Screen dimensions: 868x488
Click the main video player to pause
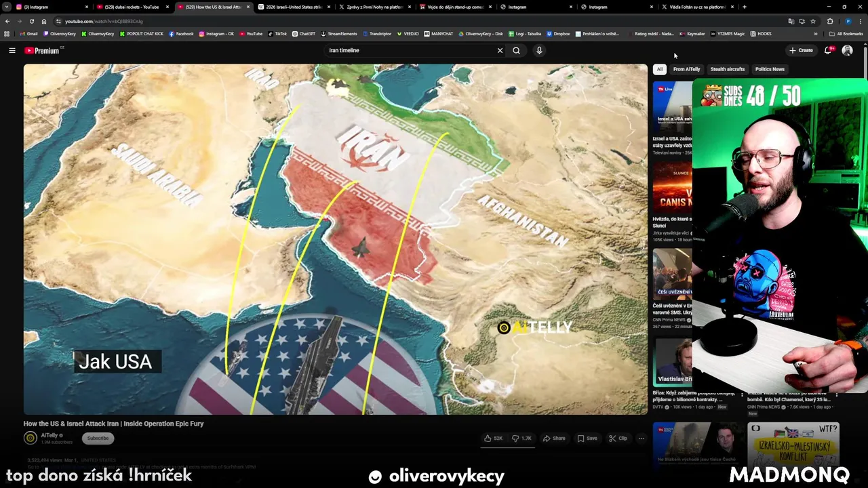pos(336,239)
